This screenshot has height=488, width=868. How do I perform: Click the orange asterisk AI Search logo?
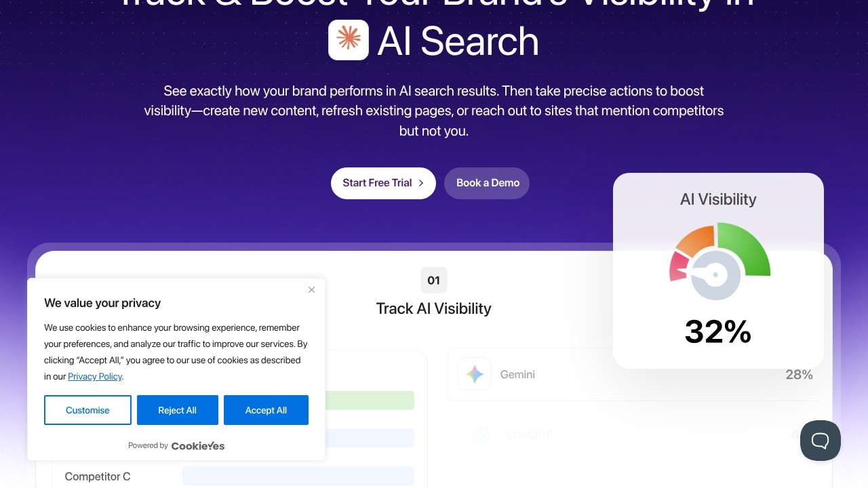pos(349,40)
